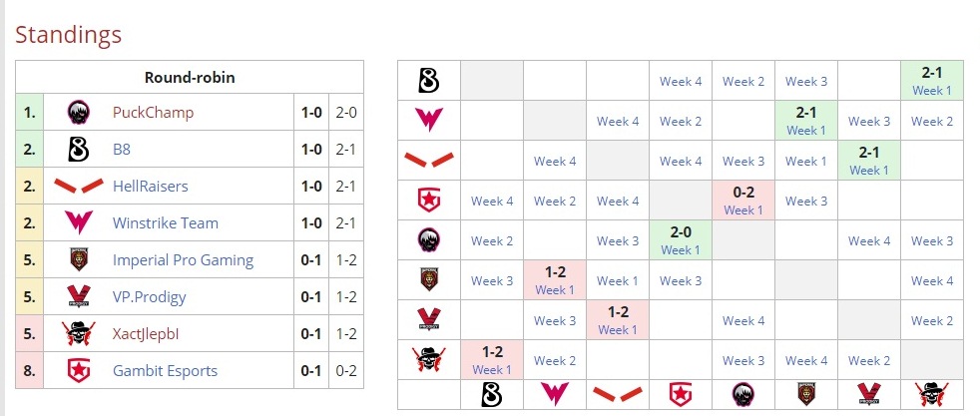The height and width of the screenshot is (416, 980).
Task: Click the B8 logo in the standings list
Action: click(x=79, y=150)
